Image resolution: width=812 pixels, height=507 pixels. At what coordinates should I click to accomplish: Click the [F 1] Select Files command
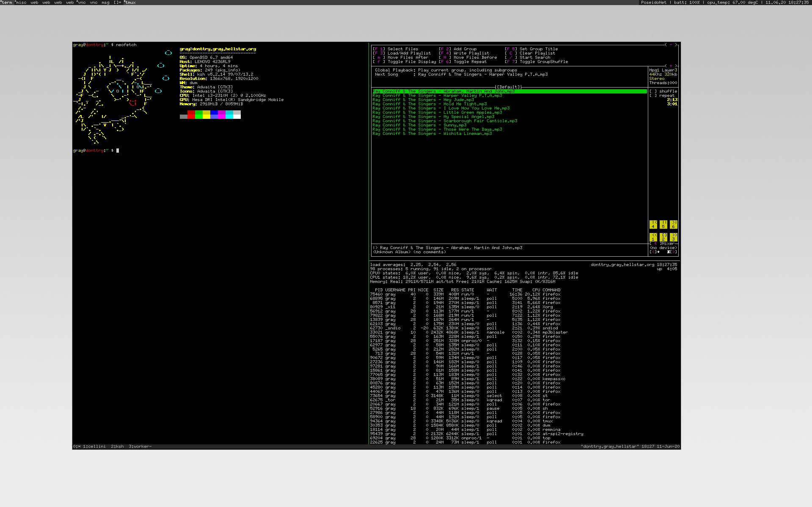(x=395, y=49)
